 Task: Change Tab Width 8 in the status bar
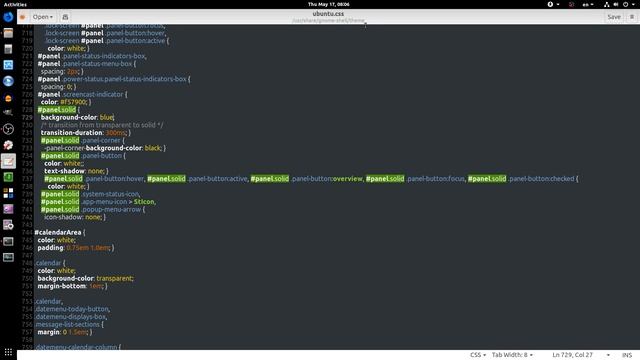[512, 355]
